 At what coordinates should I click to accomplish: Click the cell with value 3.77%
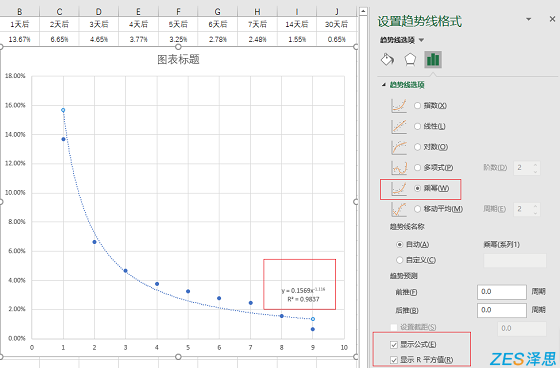point(139,39)
